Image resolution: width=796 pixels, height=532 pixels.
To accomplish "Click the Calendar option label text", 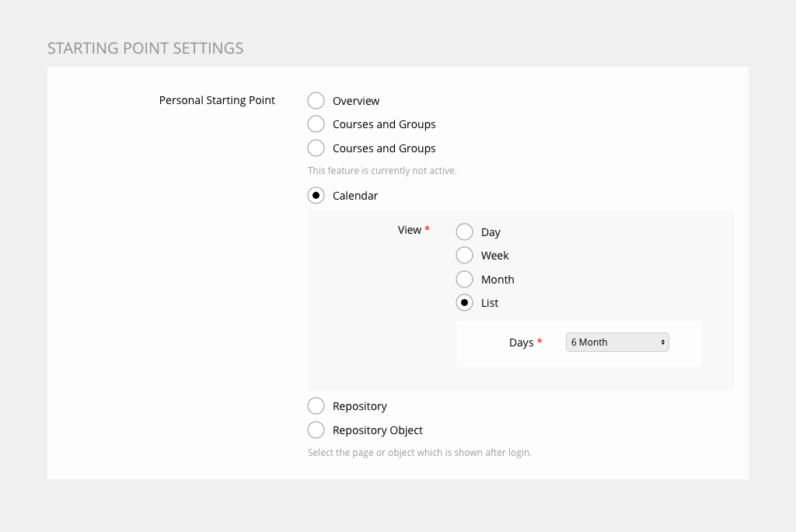I will coord(355,196).
